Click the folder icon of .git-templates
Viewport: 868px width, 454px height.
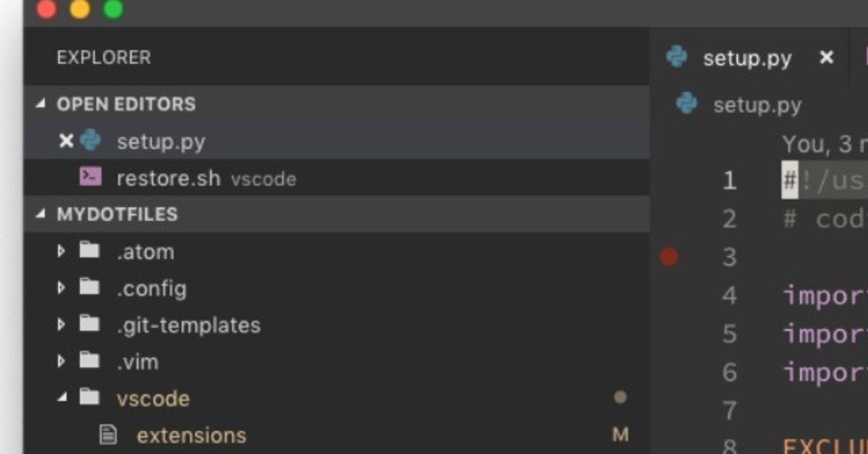pyautogui.click(x=90, y=324)
